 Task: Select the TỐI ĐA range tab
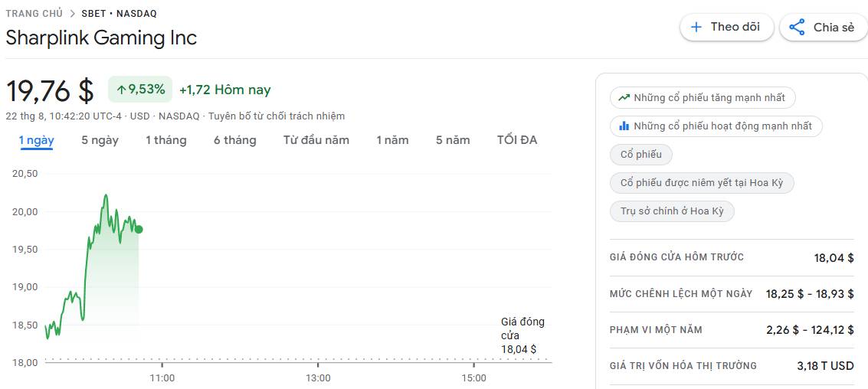tap(517, 140)
